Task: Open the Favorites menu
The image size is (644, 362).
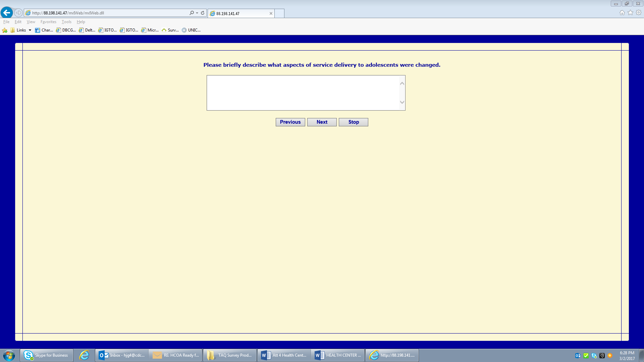Action: point(48,22)
